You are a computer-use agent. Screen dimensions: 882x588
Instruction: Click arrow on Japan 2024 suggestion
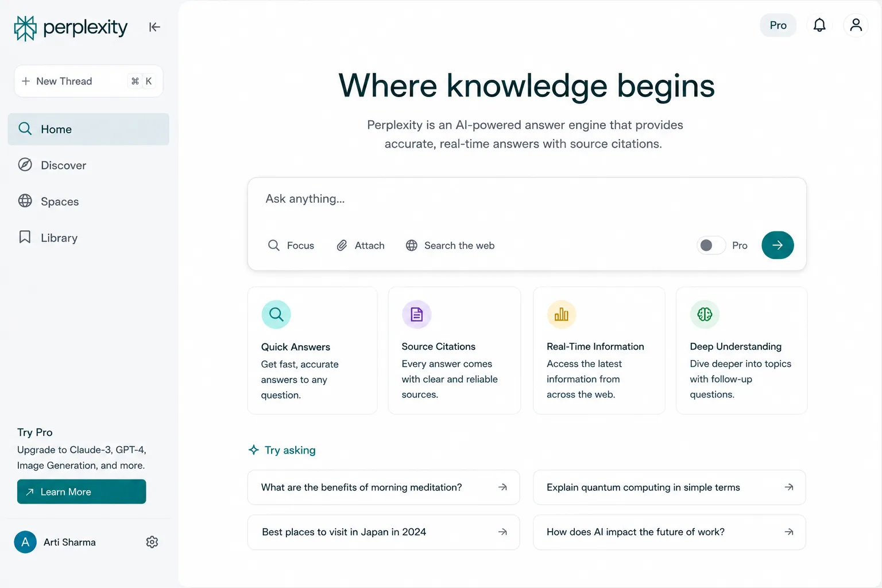tap(502, 532)
